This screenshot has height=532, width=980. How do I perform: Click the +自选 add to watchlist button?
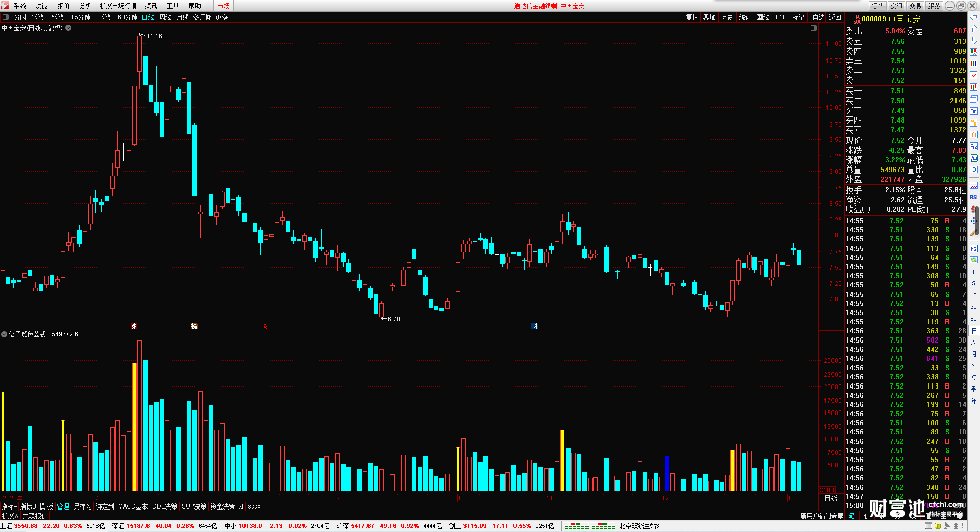coord(817,17)
